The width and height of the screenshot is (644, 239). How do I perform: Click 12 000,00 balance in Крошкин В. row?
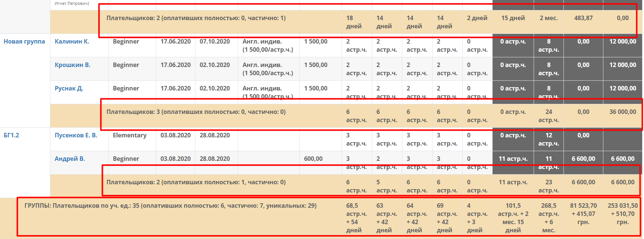623,65
